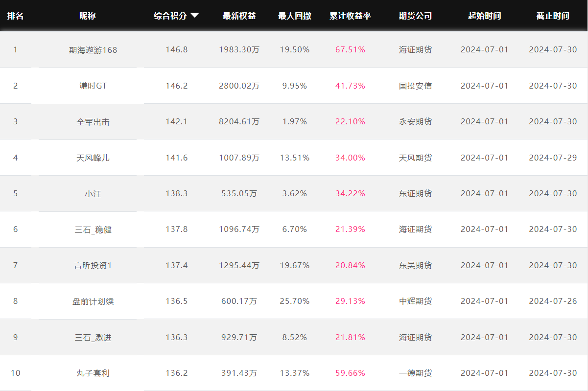Open nickname 谦时GT
Screen dimensions: 588x391
click(93, 86)
